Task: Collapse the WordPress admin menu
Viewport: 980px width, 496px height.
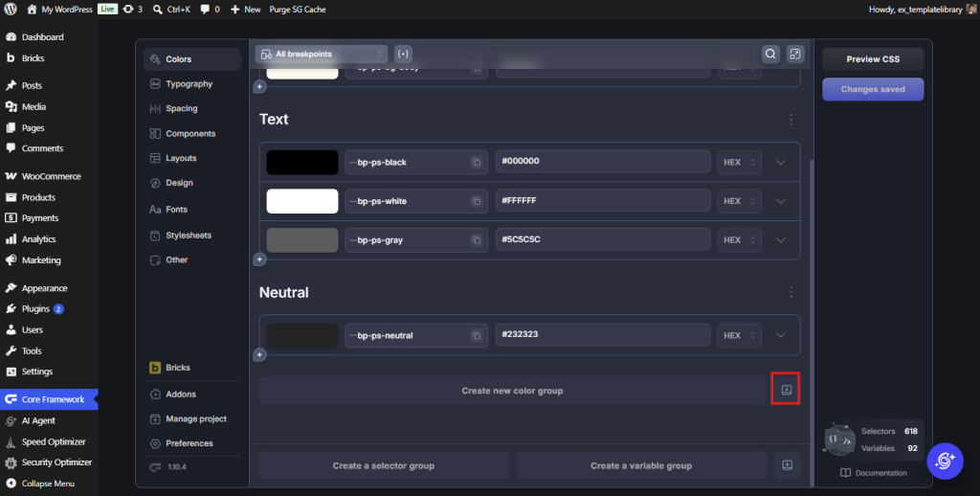Action: (49, 484)
